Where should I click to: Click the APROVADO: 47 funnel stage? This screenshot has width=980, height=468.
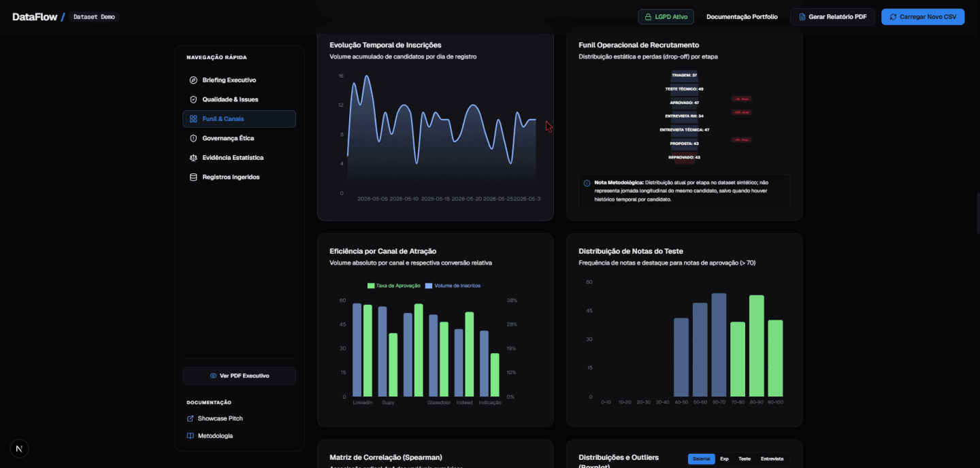684,102
